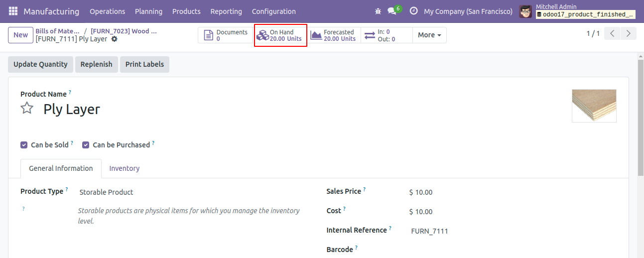Select the General Information tab
This screenshot has width=644, height=258.
pyautogui.click(x=61, y=168)
